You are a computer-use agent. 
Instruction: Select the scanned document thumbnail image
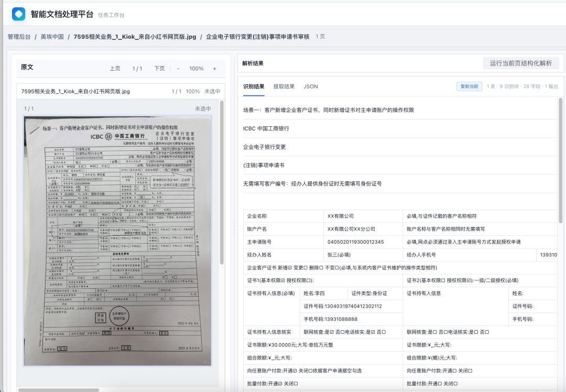click(118, 241)
